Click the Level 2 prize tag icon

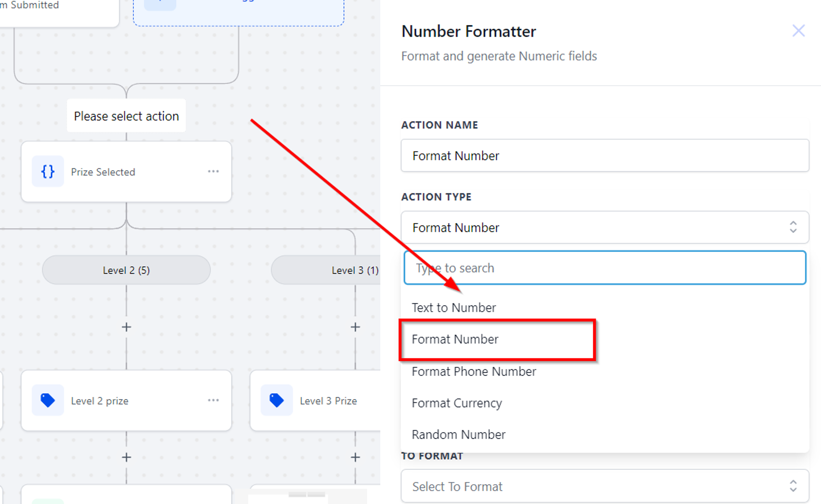[x=48, y=400]
